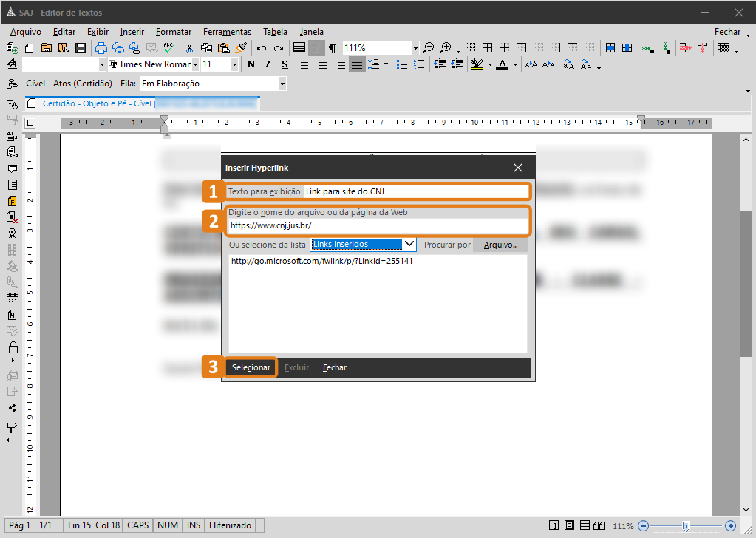The image size is (756, 538).
Task: Insert a numbered list
Action: 419,64
